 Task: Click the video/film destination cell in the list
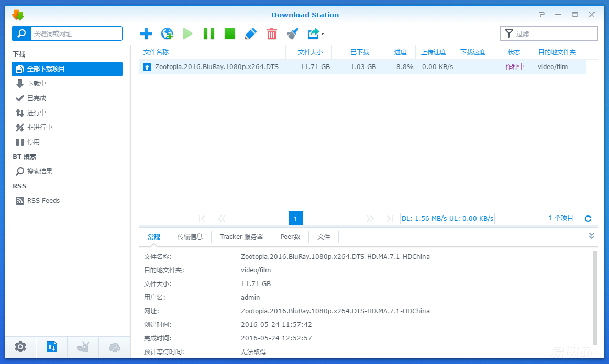552,67
